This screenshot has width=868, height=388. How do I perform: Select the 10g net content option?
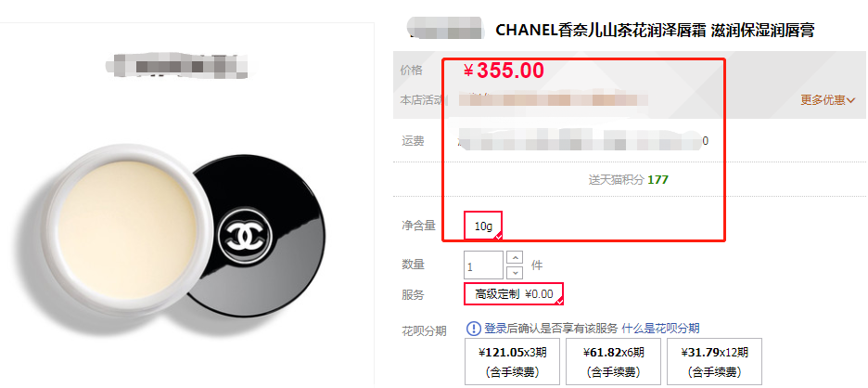click(x=483, y=226)
